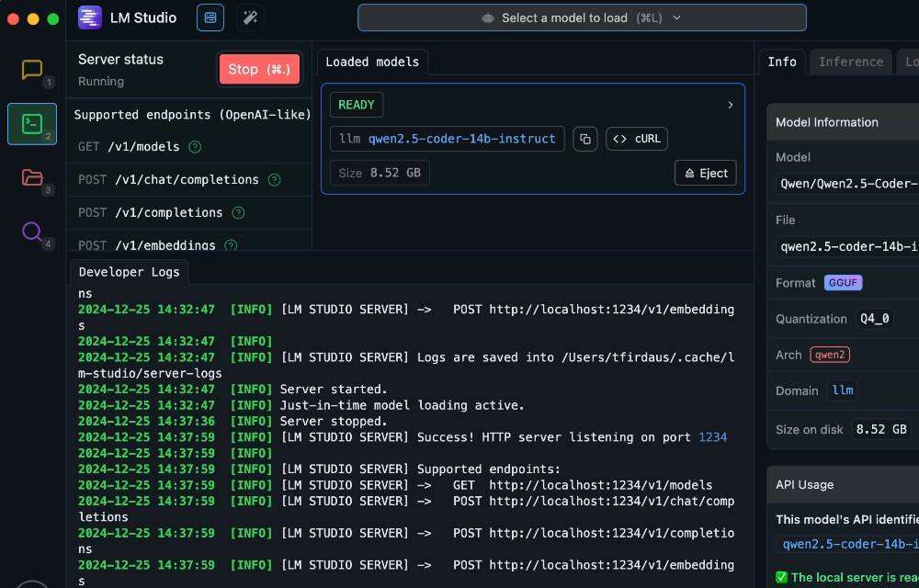Click help icon beside /v1/completions endpoint
The width and height of the screenshot is (919, 588).
coord(238,213)
